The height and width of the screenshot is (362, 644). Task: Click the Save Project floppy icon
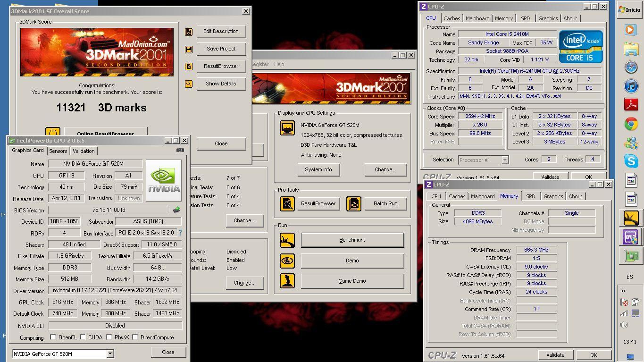(189, 49)
